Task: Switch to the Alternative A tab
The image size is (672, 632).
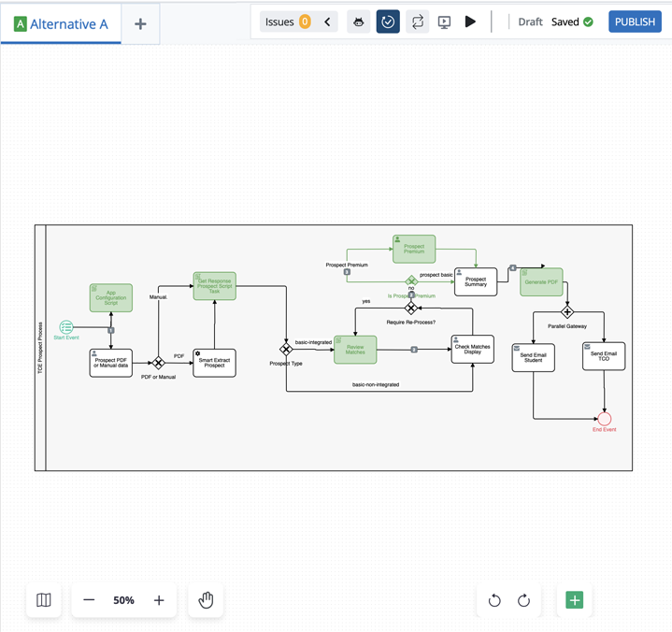Action: coord(61,24)
